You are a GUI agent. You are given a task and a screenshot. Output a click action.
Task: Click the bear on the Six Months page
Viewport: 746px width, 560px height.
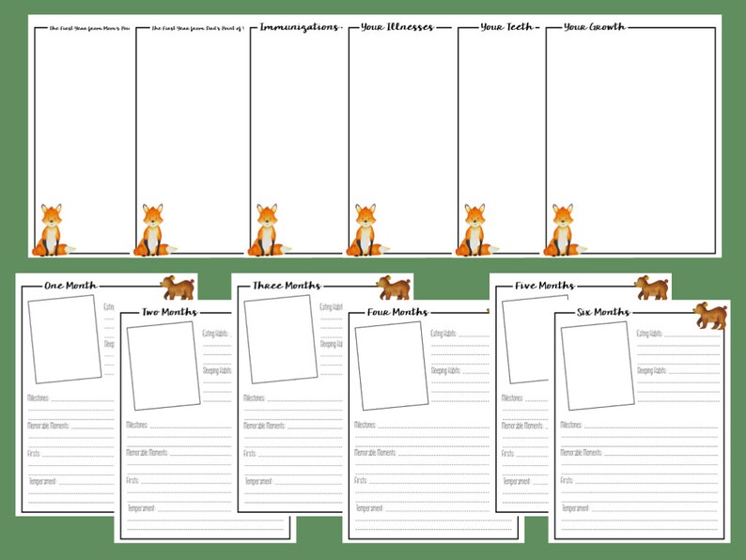click(710, 316)
